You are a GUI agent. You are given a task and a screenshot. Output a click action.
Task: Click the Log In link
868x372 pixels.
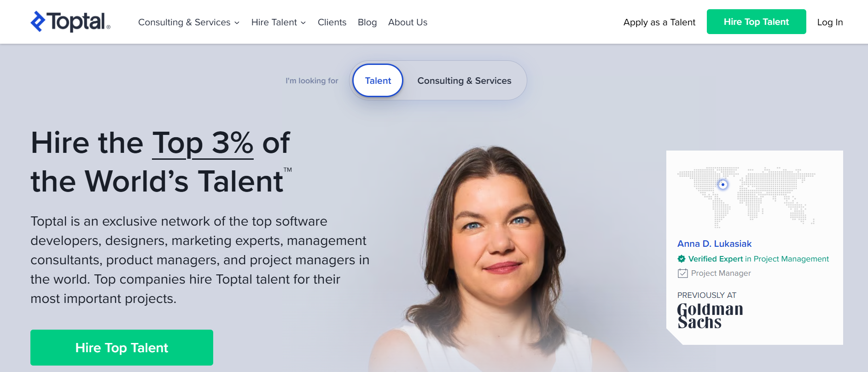tap(830, 22)
